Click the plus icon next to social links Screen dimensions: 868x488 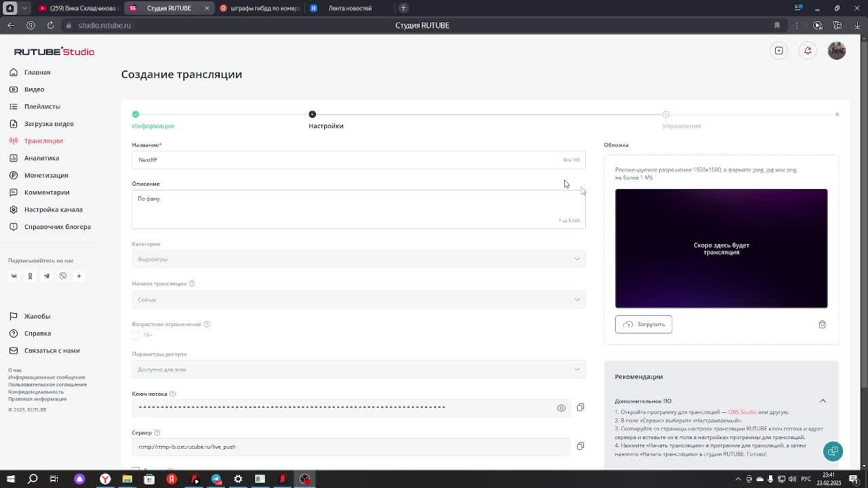[79, 276]
